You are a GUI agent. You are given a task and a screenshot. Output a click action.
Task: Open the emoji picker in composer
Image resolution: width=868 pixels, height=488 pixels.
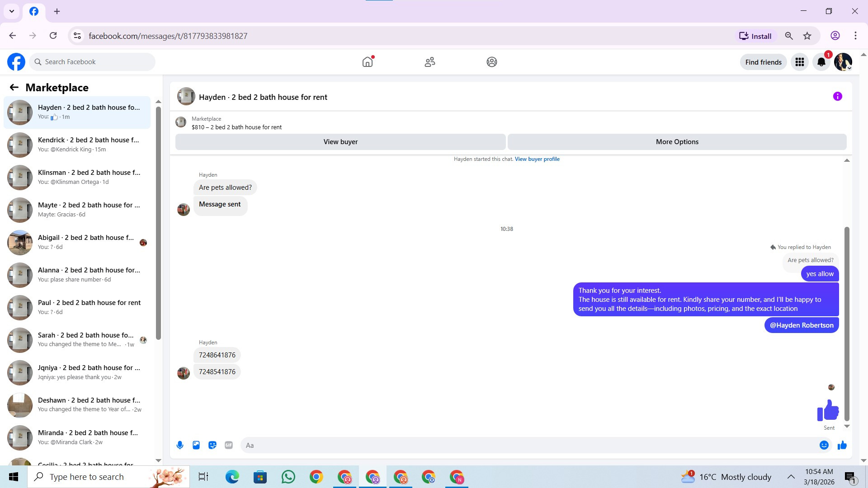tap(824, 445)
